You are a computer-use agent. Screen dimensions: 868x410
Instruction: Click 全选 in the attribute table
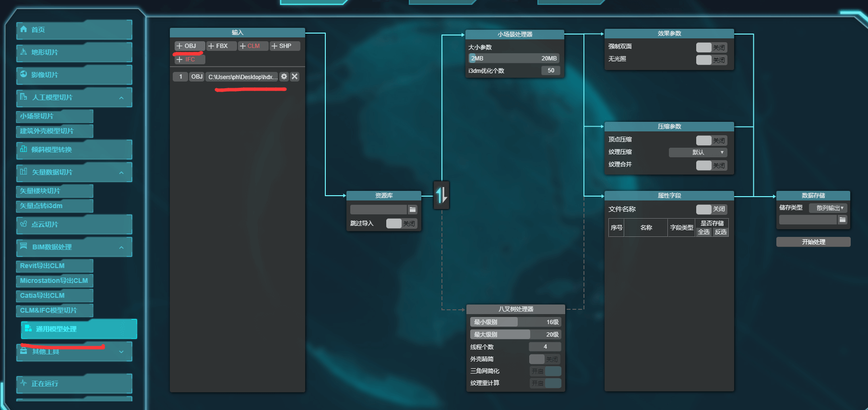[703, 232]
